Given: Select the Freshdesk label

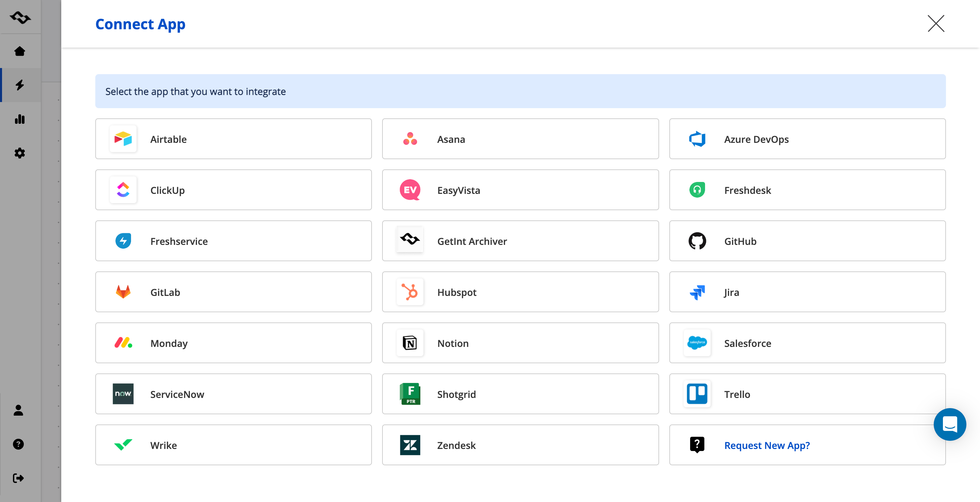Looking at the screenshot, I should [x=747, y=190].
